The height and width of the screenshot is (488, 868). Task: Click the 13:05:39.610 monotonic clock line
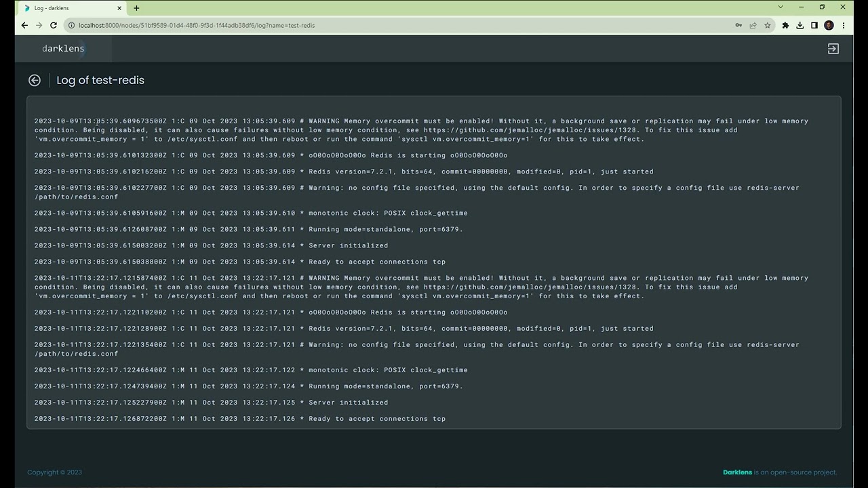coord(251,213)
